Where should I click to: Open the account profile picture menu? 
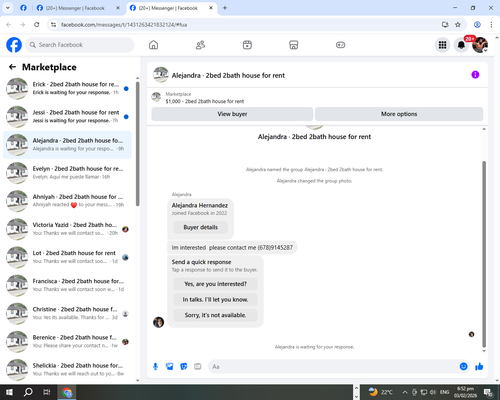[480, 45]
